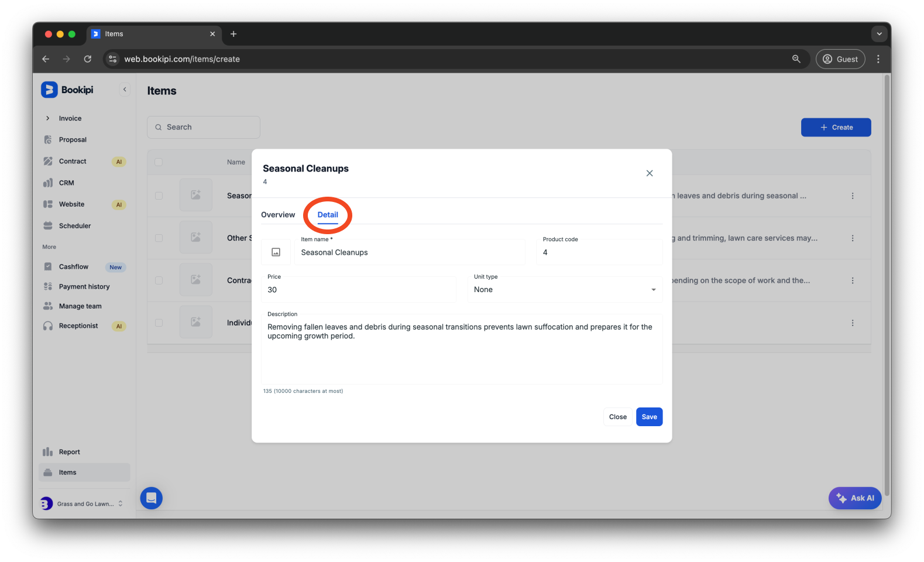Viewport: 924px width, 562px height.
Task: Open more options for Contract row
Action: click(x=853, y=280)
